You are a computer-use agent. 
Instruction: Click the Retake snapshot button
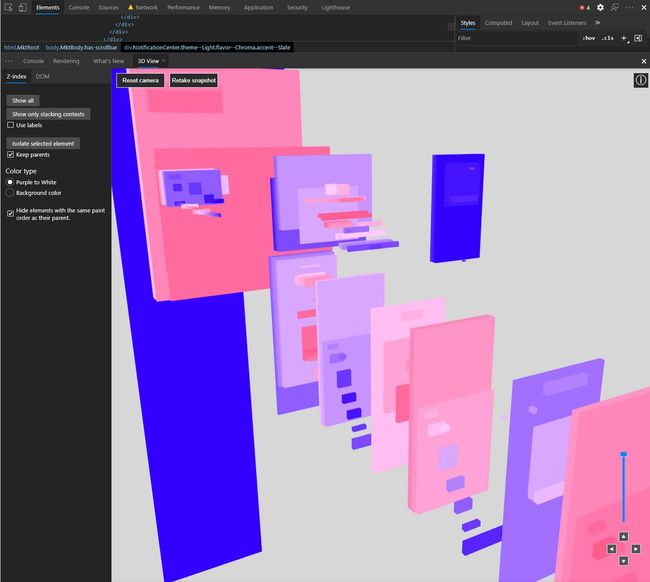coord(193,80)
